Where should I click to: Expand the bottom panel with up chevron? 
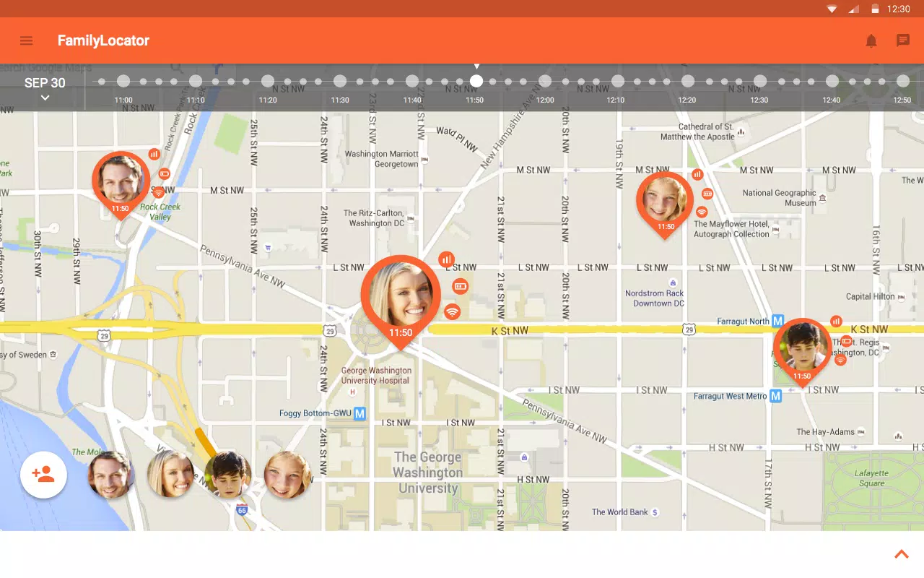pos(901,555)
